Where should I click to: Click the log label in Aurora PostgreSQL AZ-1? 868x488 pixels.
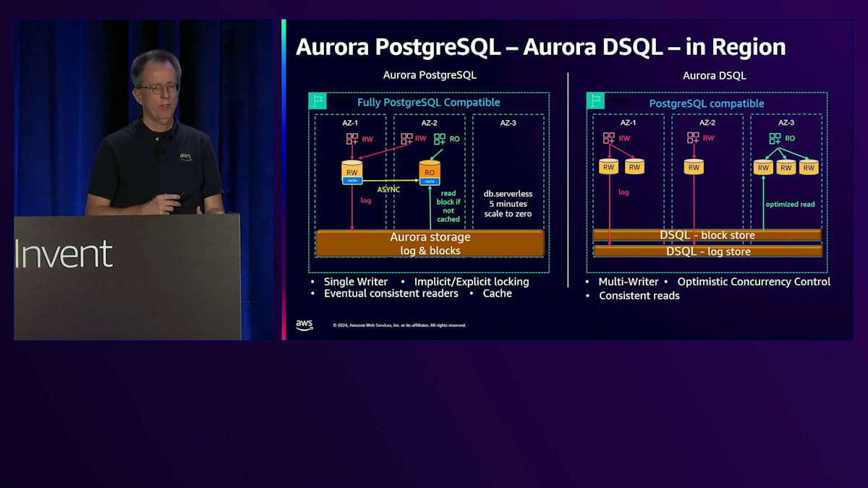click(366, 200)
